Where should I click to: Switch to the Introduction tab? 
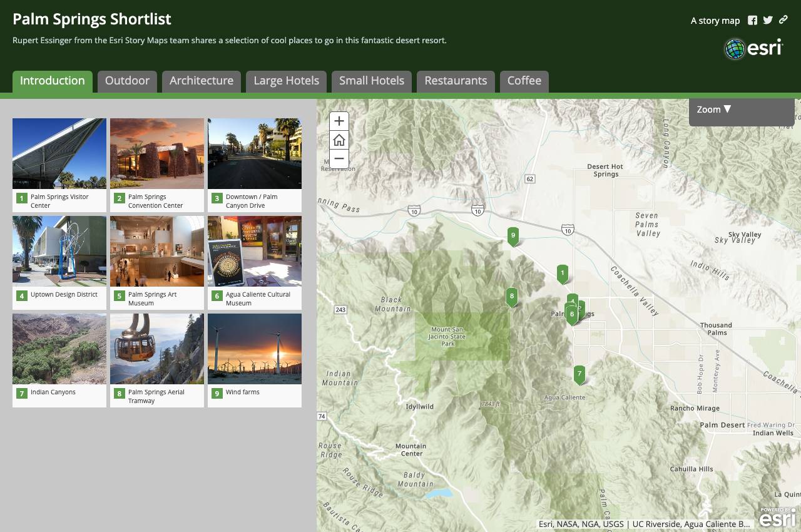tap(53, 81)
